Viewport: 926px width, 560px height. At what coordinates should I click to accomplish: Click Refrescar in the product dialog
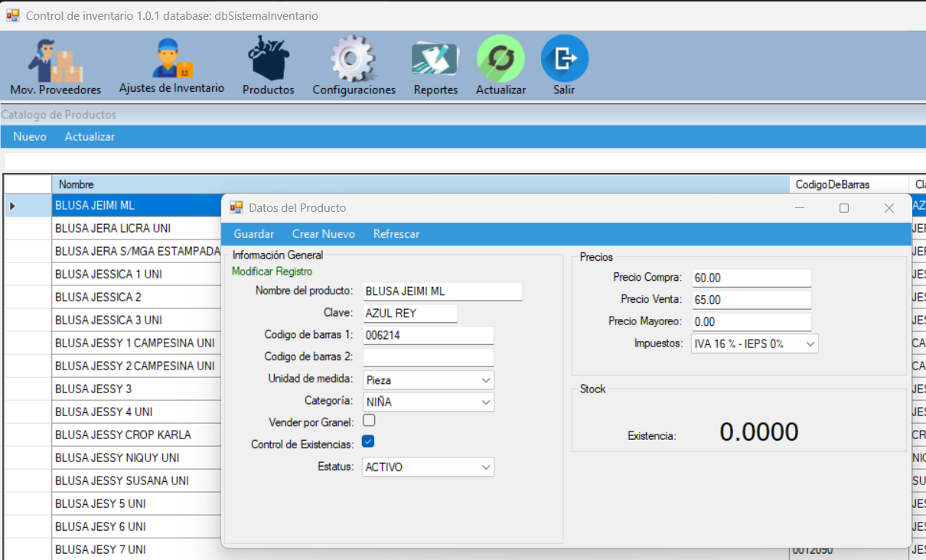click(x=396, y=234)
